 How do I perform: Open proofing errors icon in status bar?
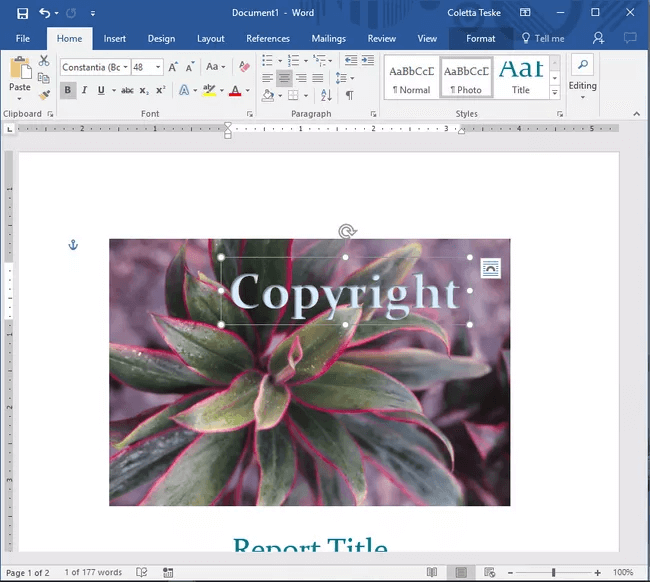[142, 572]
